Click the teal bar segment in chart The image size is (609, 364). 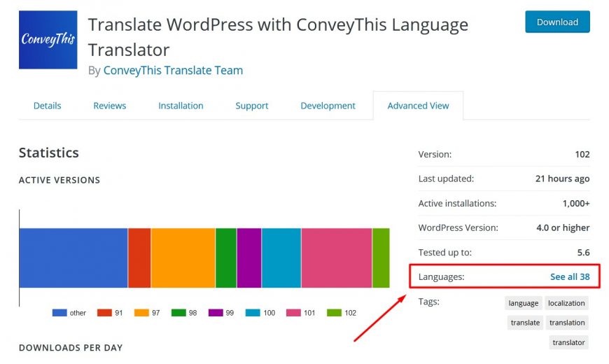pos(281,258)
